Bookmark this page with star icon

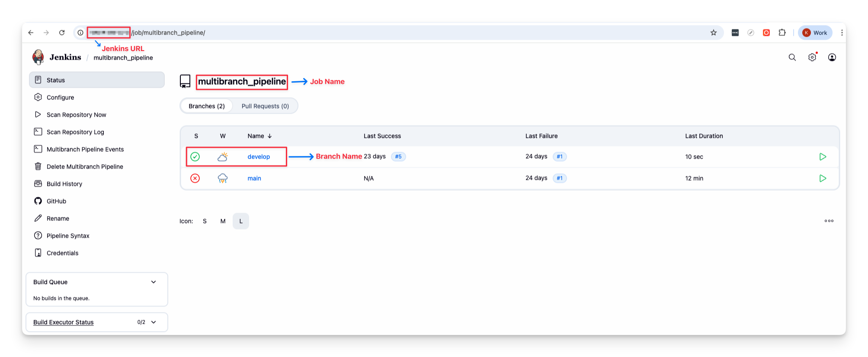[714, 33]
